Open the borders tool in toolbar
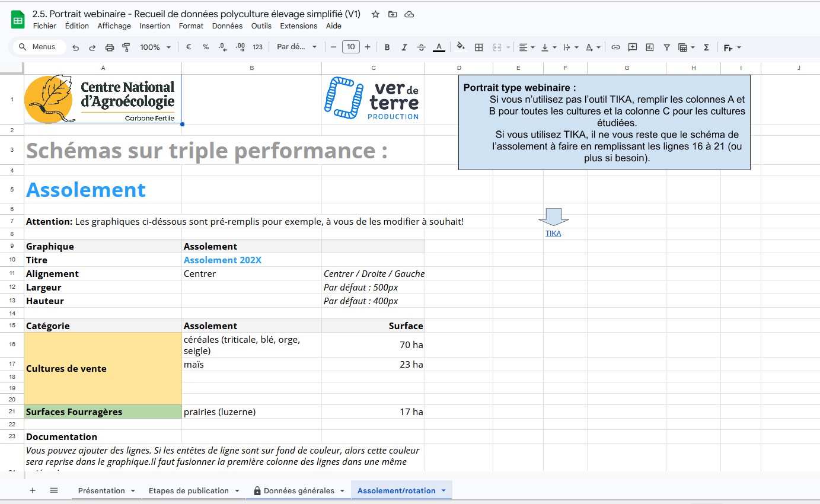Image resolution: width=820 pixels, height=504 pixels. point(479,47)
